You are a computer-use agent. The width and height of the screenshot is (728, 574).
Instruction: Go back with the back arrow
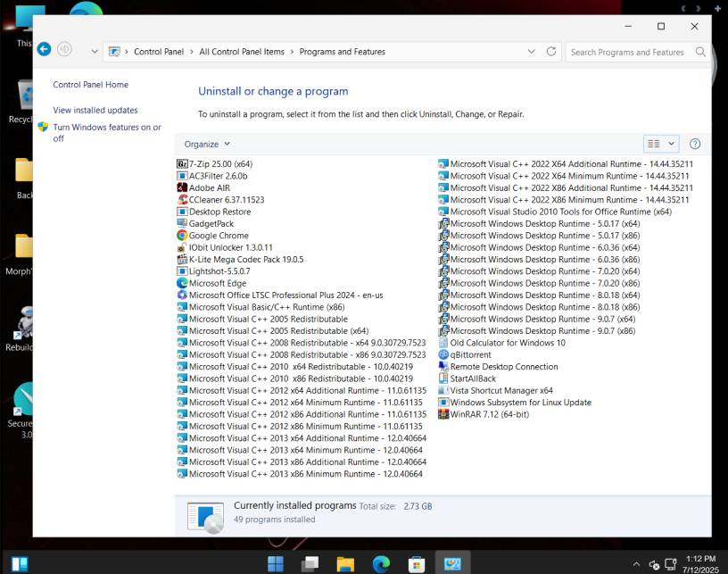coord(44,49)
